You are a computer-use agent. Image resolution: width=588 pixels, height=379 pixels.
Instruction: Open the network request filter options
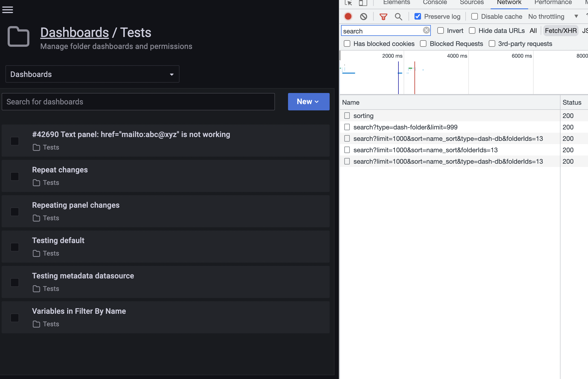(383, 16)
